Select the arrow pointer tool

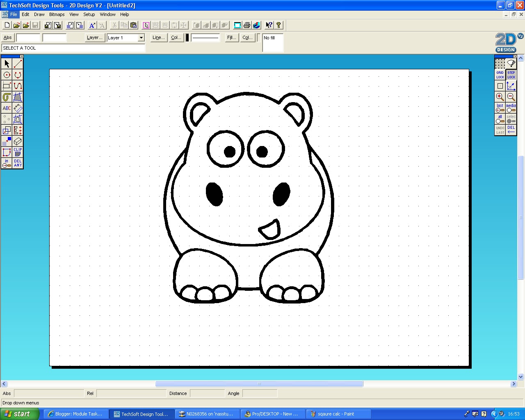point(6,64)
